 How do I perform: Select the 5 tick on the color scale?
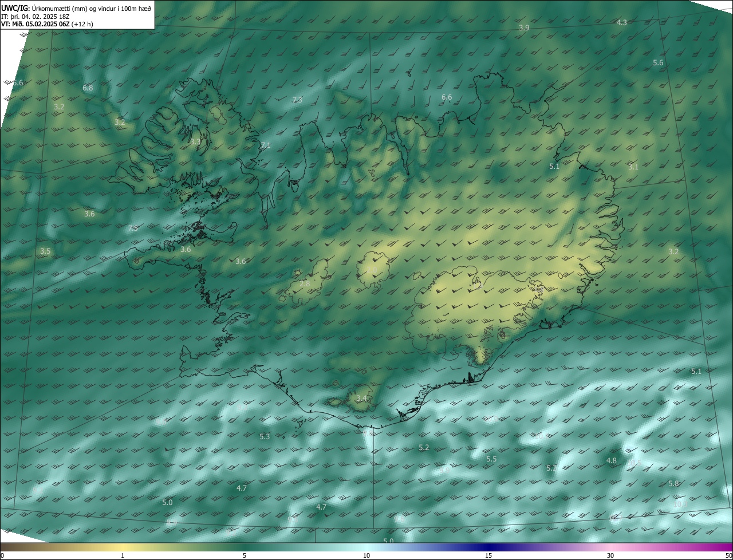pyautogui.click(x=245, y=556)
